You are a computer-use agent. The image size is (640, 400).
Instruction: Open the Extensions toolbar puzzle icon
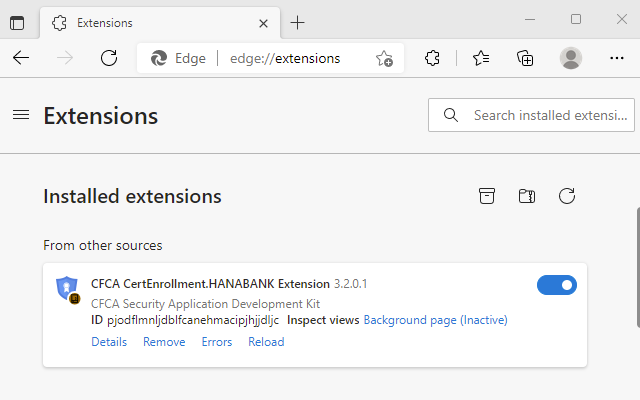tap(432, 58)
